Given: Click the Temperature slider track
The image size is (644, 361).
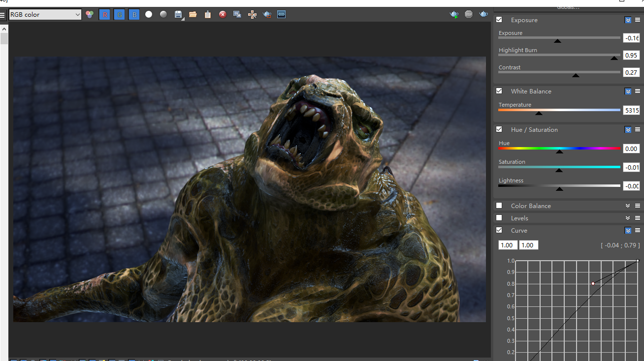Looking at the screenshot, I should tap(559, 110).
